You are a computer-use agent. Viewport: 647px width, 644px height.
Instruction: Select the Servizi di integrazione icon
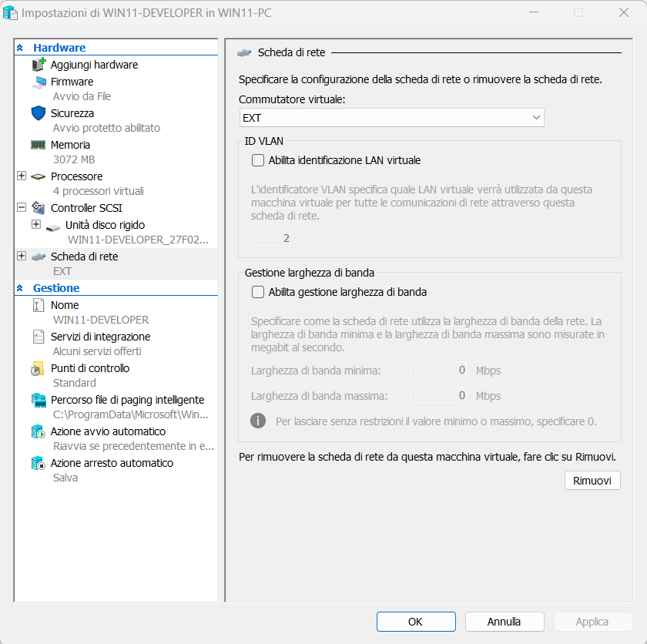39,337
